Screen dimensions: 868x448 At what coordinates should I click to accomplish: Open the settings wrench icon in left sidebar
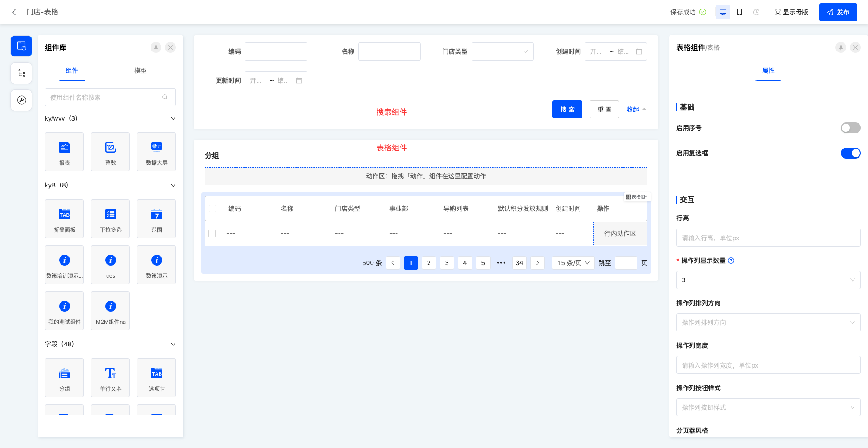coord(21,100)
